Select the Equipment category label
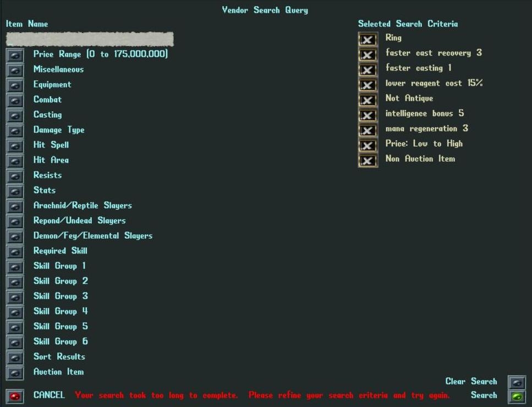The width and height of the screenshot is (532, 407). coord(52,85)
